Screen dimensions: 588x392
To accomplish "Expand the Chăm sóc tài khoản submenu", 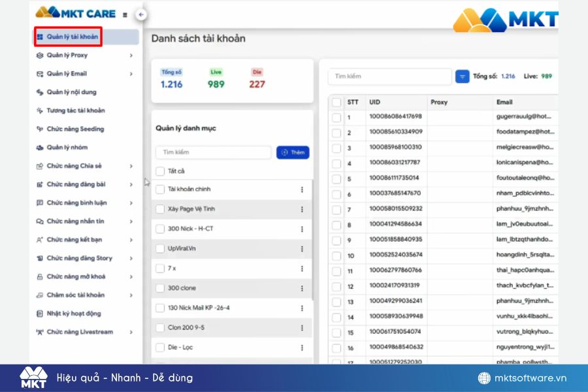I will tap(131, 295).
